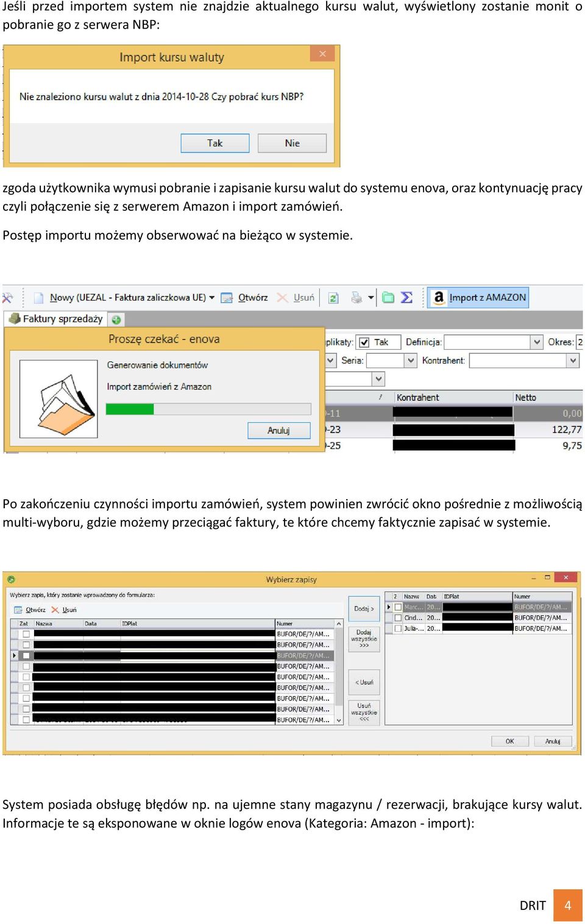Screen dimensions: 585x924
Task: Expand the printer dropdown arrow
Action: point(371,298)
